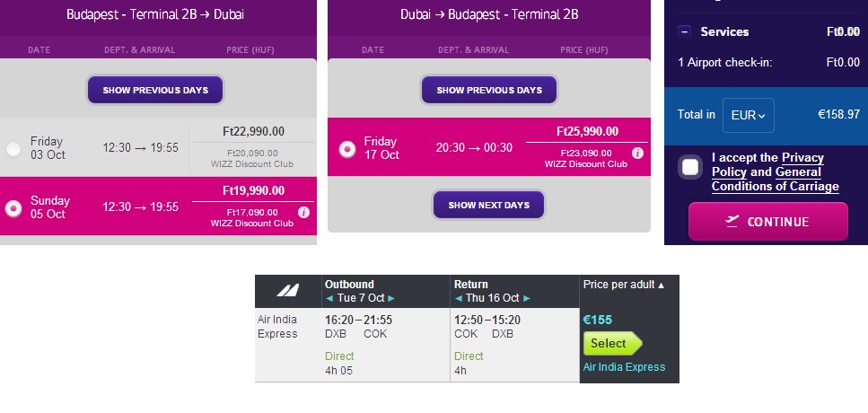Collapse the Services section
868x413 pixels.
[x=684, y=31]
